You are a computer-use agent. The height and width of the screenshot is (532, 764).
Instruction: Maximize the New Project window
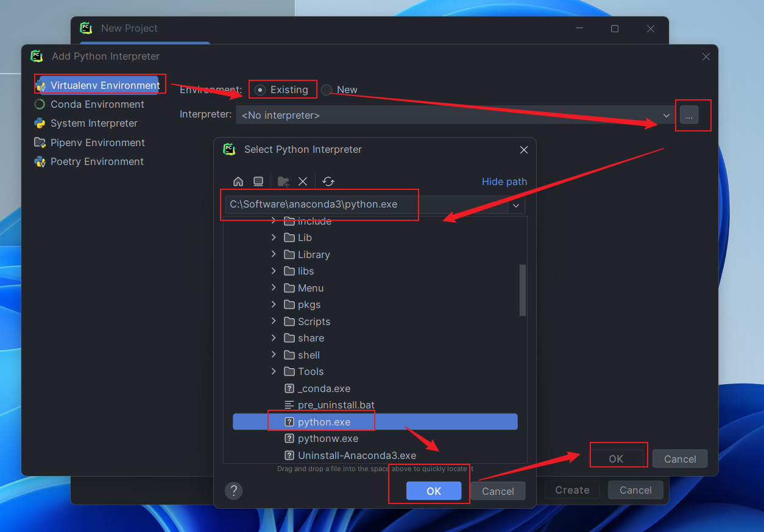(x=615, y=29)
